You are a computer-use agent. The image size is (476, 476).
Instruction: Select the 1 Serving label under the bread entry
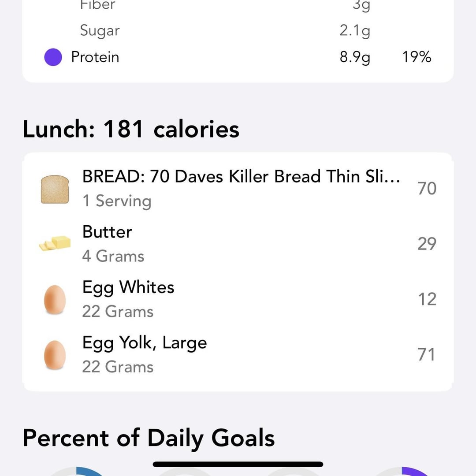coord(117,201)
